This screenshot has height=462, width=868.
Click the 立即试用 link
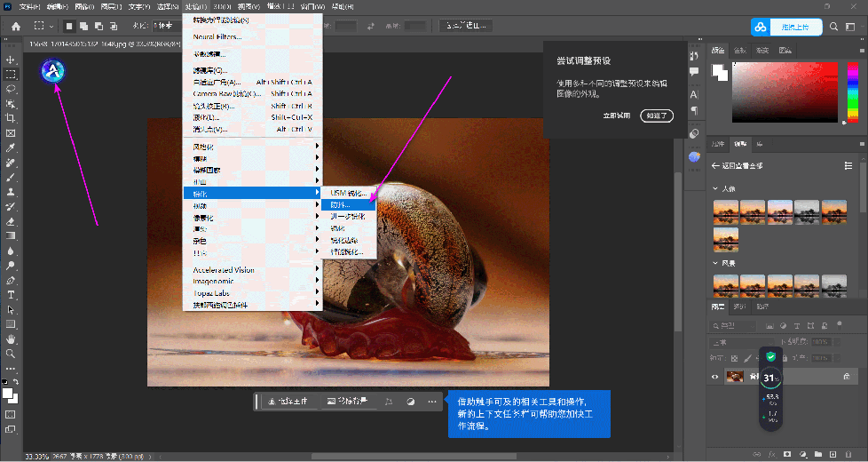tap(617, 115)
